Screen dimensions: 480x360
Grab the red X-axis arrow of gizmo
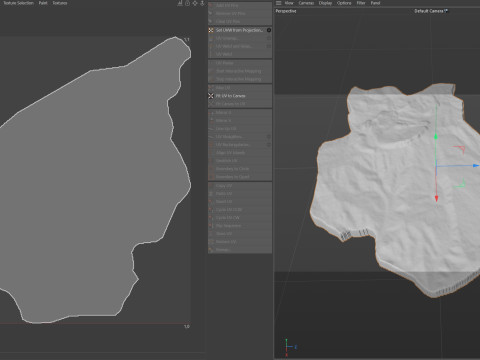(436, 199)
